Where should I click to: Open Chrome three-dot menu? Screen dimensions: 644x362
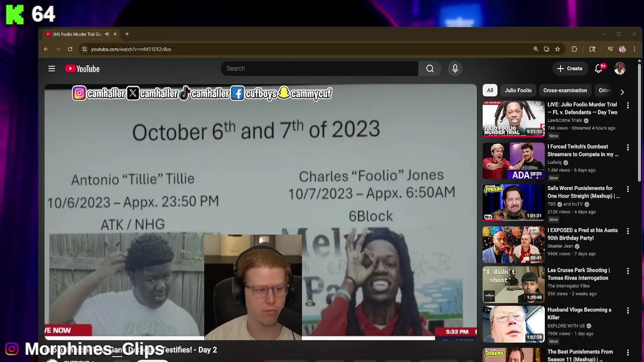tap(634, 49)
